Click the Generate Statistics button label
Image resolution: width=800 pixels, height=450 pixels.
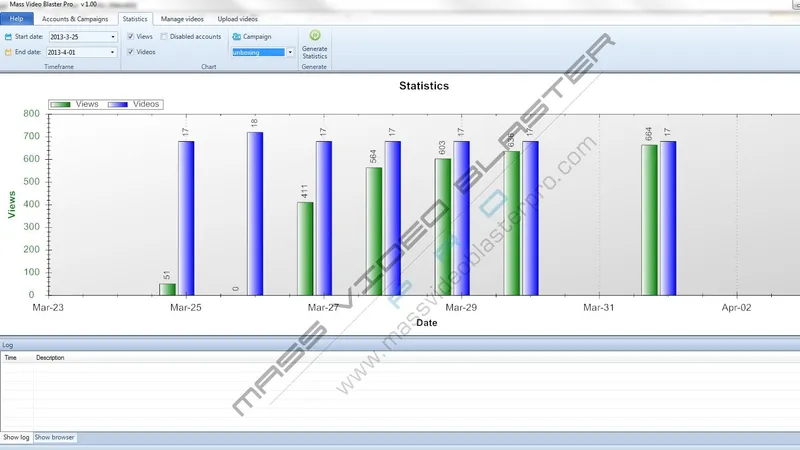pos(315,53)
